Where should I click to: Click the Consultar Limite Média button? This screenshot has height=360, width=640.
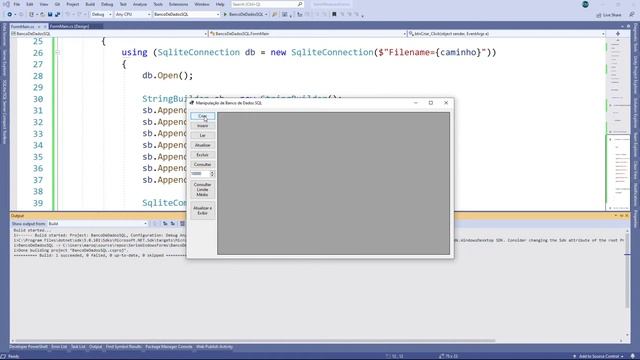[x=202, y=190]
